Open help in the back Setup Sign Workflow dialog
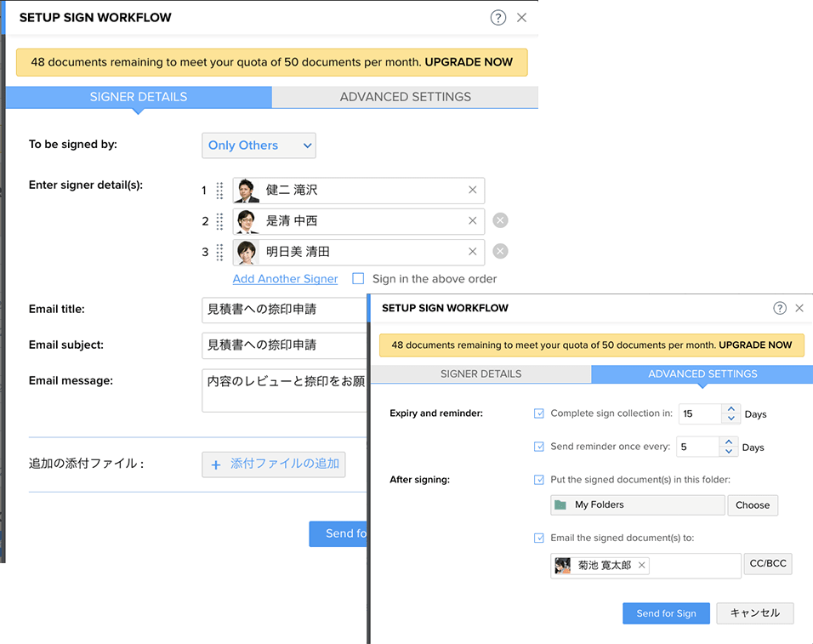Image resolution: width=813 pixels, height=644 pixels. (x=497, y=18)
